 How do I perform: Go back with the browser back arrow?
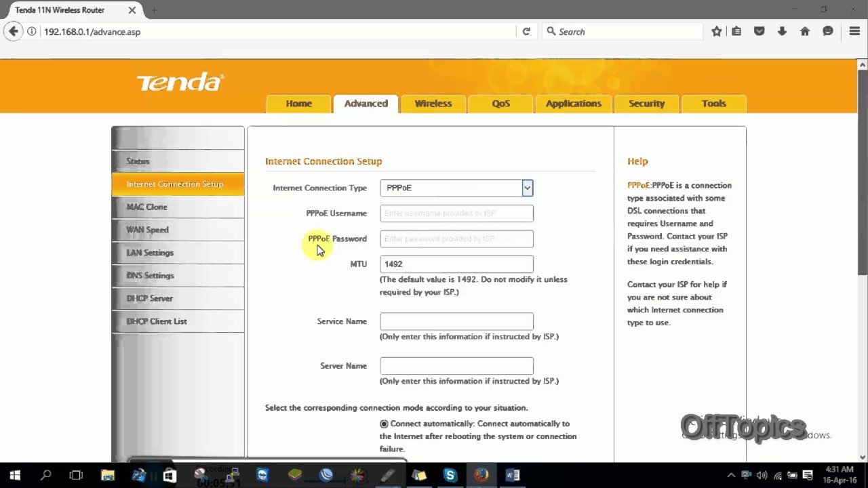tap(13, 31)
